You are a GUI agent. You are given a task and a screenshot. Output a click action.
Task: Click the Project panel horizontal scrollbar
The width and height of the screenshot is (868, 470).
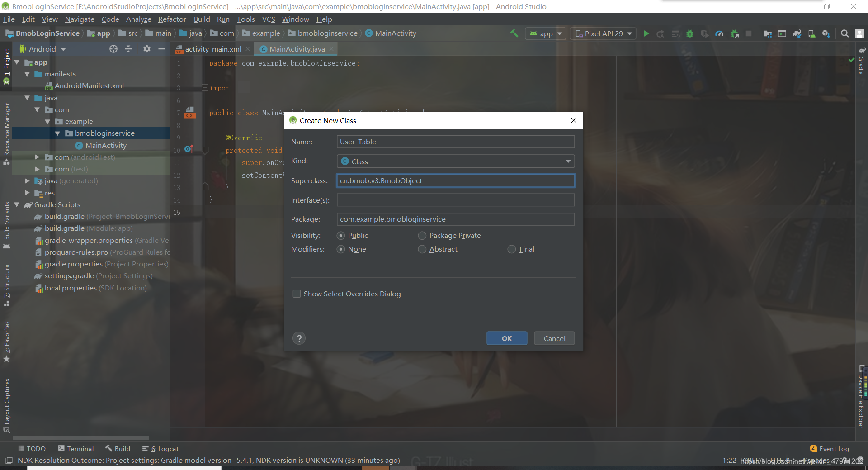point(80,438)
